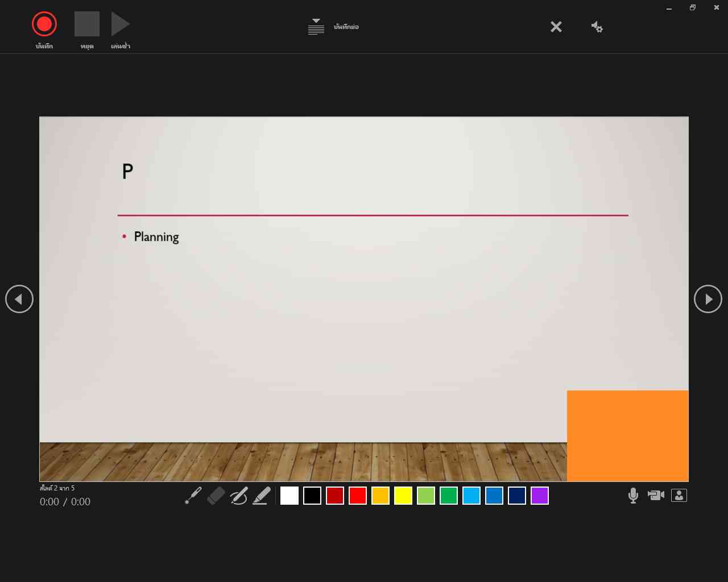Toggle the video camera on or off
728x582 pixels.
click(x=656, y=496)
